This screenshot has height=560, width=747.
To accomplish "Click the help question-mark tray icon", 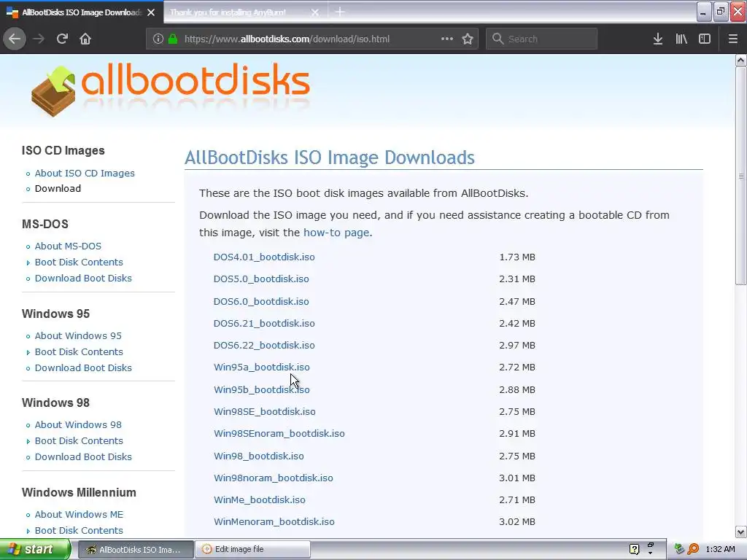I will 634,549.
